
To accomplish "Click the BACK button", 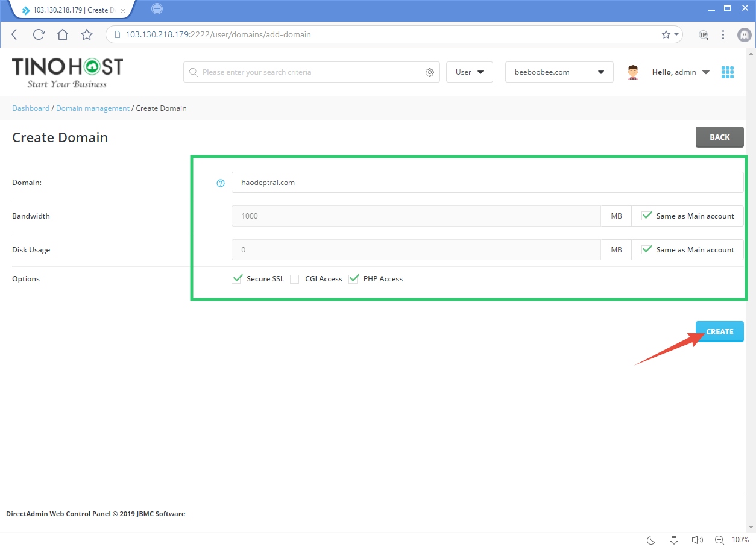I will click(x=719, y=137).
